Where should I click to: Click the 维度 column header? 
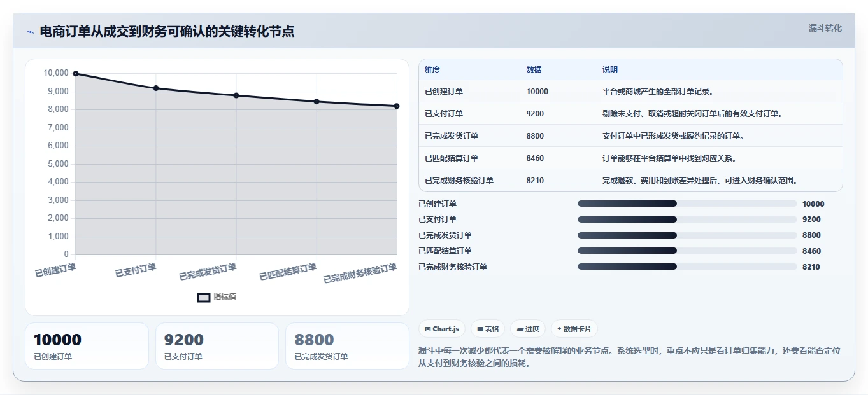(x=432, y=70)
